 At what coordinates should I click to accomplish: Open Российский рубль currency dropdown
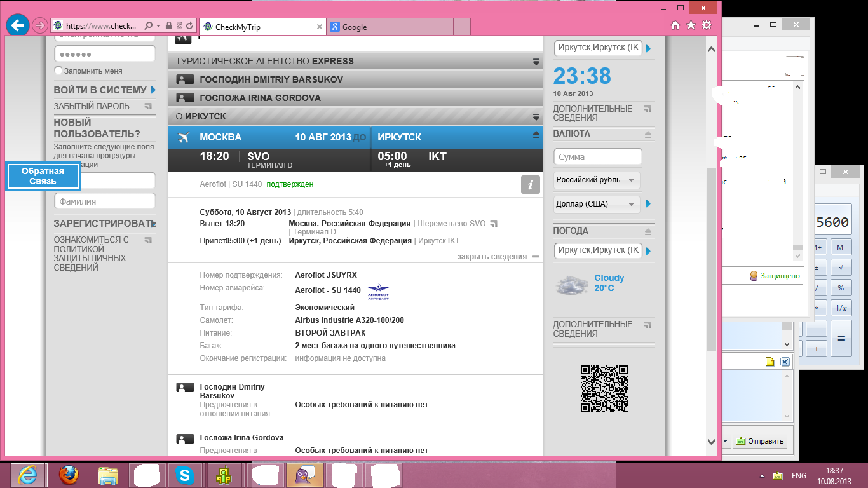pyautogui.click(x=597, y=180)
